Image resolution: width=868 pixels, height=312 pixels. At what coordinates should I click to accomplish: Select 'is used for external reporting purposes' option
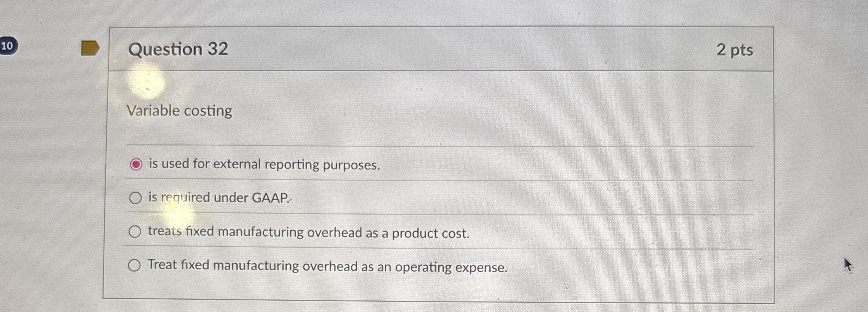(x=136, y=164)
